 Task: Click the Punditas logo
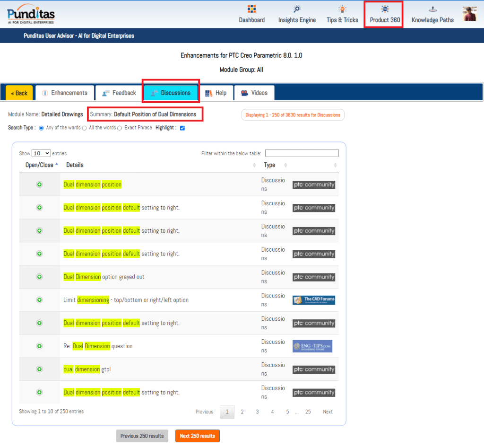coord(31,14)
